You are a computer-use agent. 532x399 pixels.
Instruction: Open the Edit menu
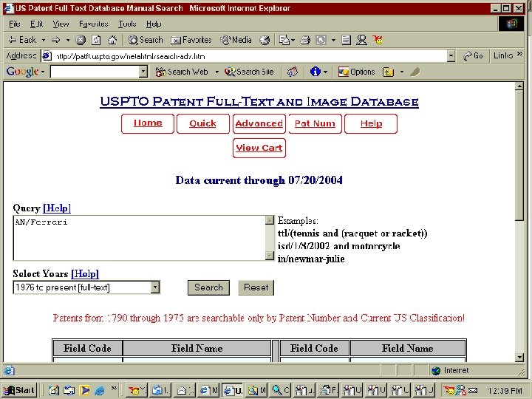(36, 24)
